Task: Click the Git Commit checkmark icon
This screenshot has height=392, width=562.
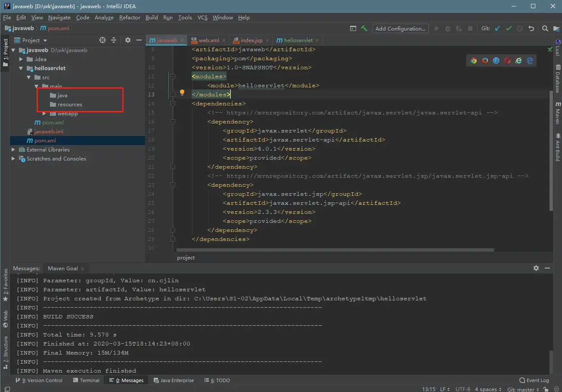Action: [x=509, y=28]
